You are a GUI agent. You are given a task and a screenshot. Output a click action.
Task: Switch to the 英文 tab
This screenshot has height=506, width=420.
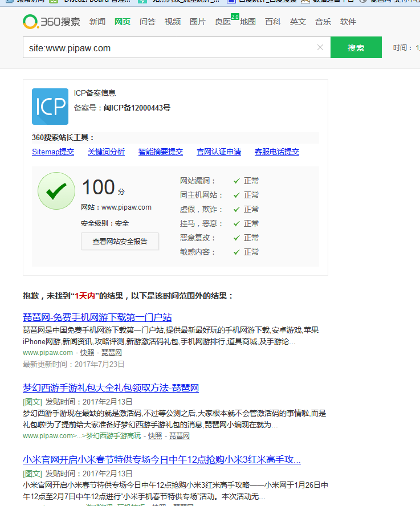click(298, 22)
